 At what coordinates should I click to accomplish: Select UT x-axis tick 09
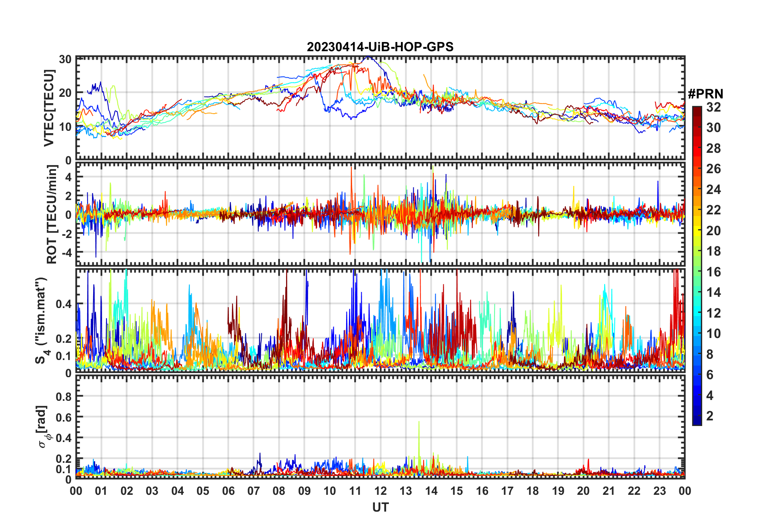(304, 491)
